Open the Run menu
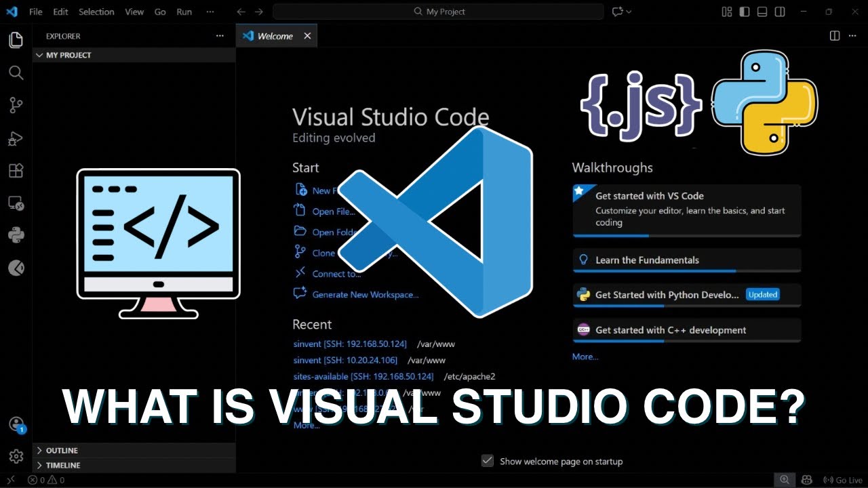The height and width of the screenshot is (488, 868). [184, 12]
